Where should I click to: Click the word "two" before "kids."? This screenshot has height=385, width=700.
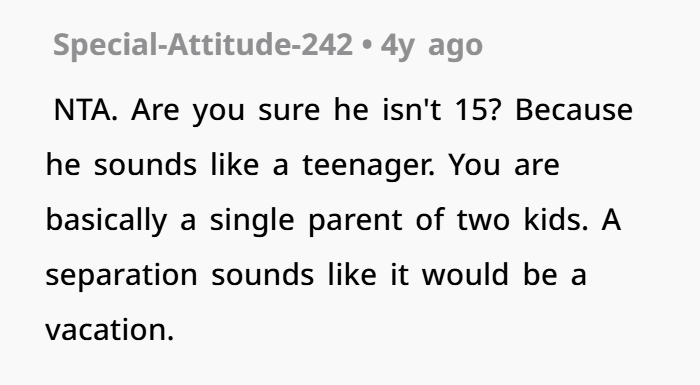pos(483,221)
